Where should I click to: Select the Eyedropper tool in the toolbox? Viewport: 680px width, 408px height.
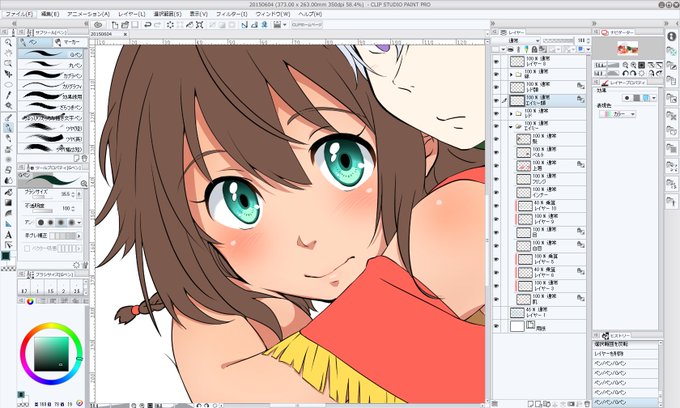8,95
